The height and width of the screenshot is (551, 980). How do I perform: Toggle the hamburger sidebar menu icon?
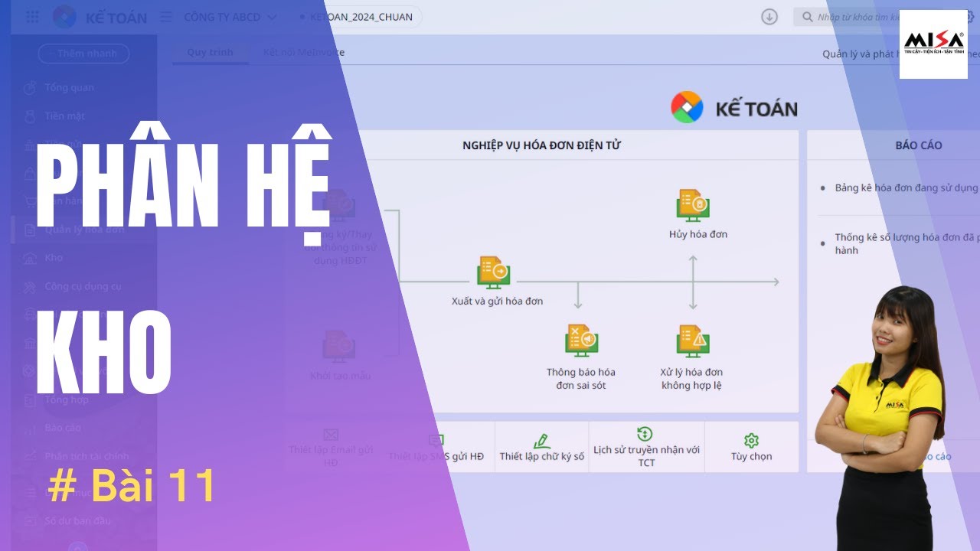tap(166, 17)
